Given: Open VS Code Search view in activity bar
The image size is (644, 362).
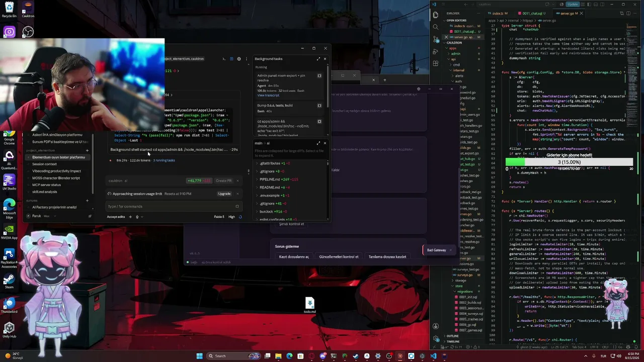Looking at the screenshot, I should (x=436, y=26).
